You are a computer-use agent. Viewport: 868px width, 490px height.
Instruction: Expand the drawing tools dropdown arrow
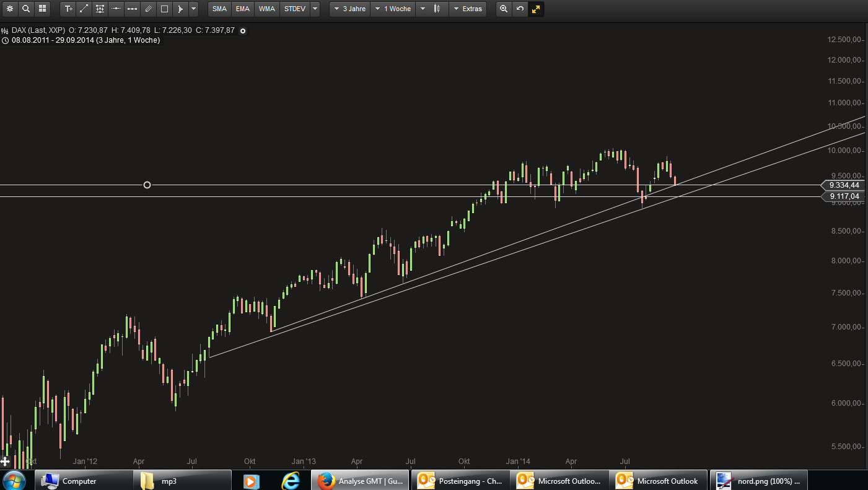point(194,9)
